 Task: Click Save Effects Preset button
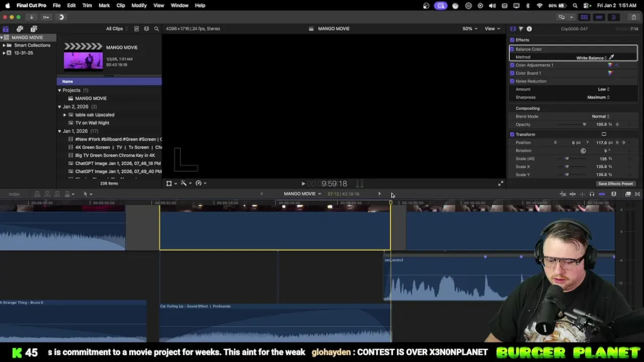(x=615, y=184)
